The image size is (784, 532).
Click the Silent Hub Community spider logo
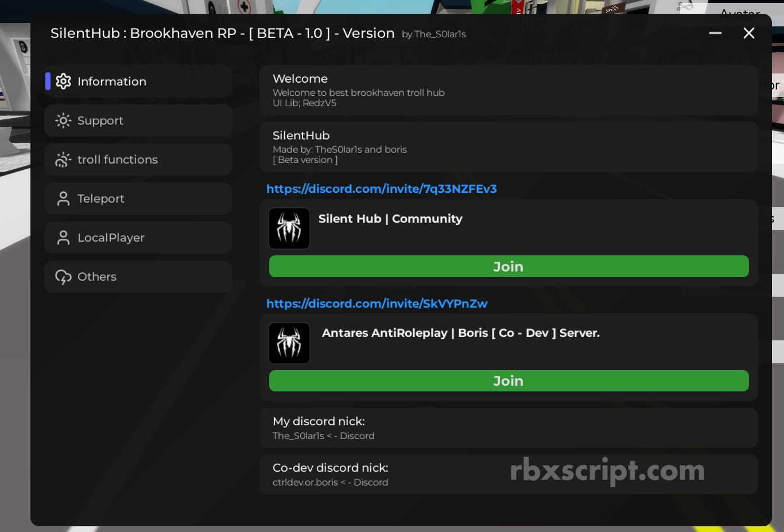289,228
